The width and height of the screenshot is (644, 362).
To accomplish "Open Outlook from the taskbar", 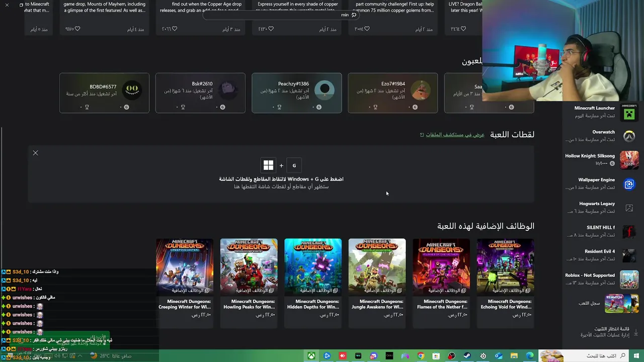I will pyautogui.click(x=498, y=356).
